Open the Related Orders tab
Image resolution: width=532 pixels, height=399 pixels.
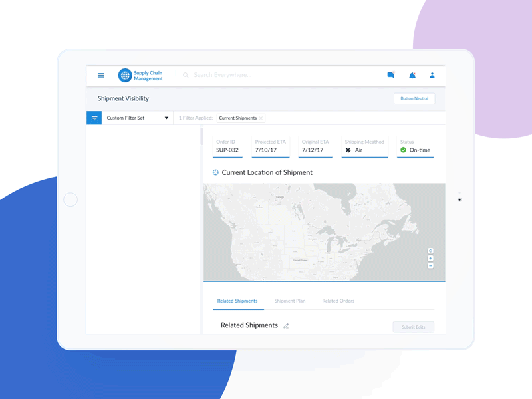(338, 301)
